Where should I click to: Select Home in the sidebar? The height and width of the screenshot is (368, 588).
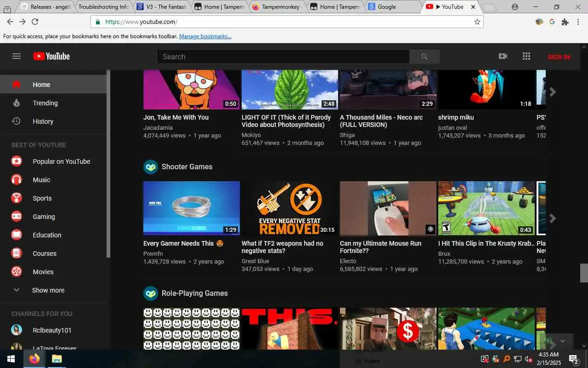pos(53,85)
